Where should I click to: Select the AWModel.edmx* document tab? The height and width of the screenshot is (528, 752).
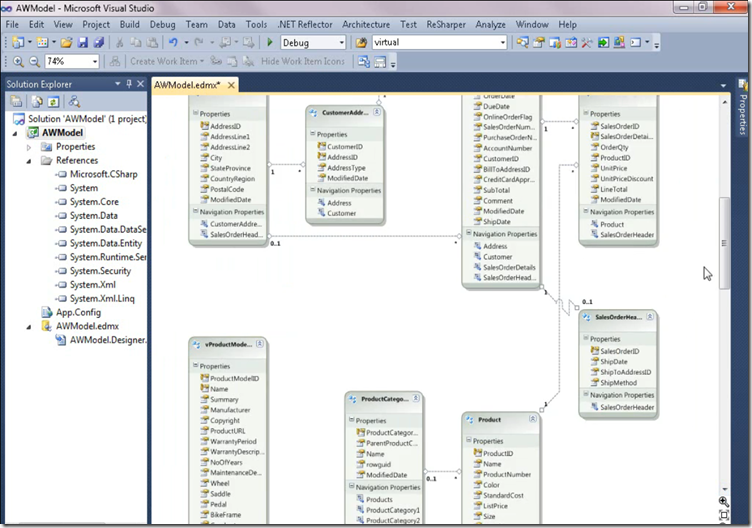click(187, 85)
